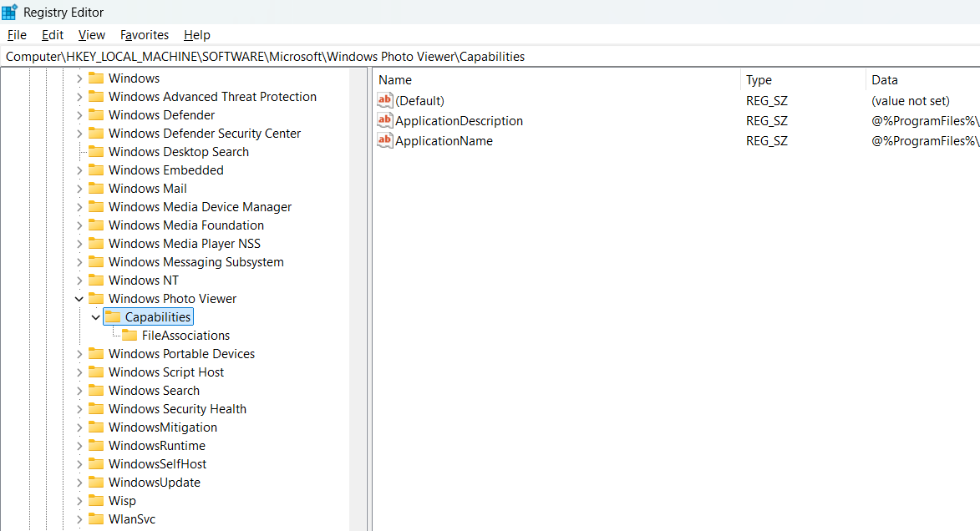Viewport: 980px width, 531px height.
Task: Select the ApplicationName value name
Action: pyautogui.click(x=444, y=141)
